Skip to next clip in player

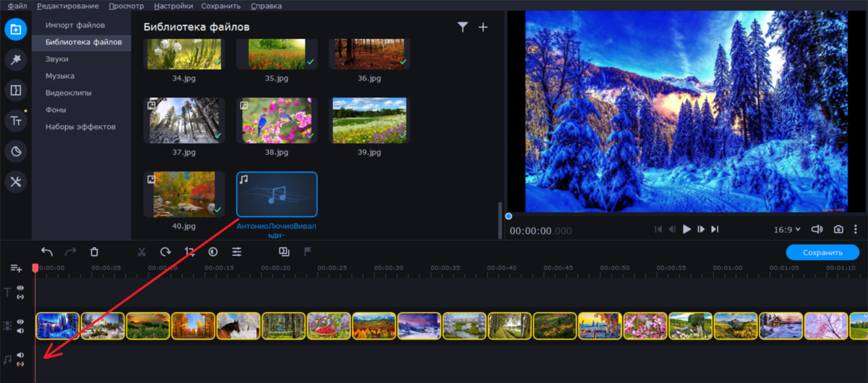pos(715,229)
